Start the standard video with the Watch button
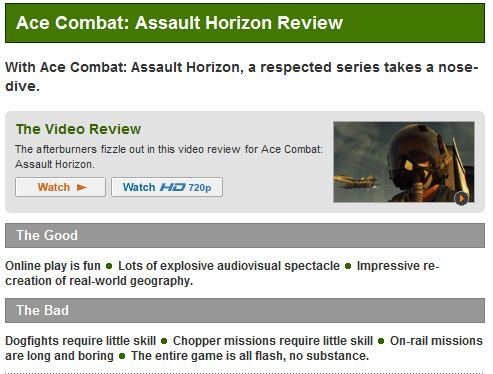Image resolution: width=493 pixels, height=374 pixels. (60, 187)
